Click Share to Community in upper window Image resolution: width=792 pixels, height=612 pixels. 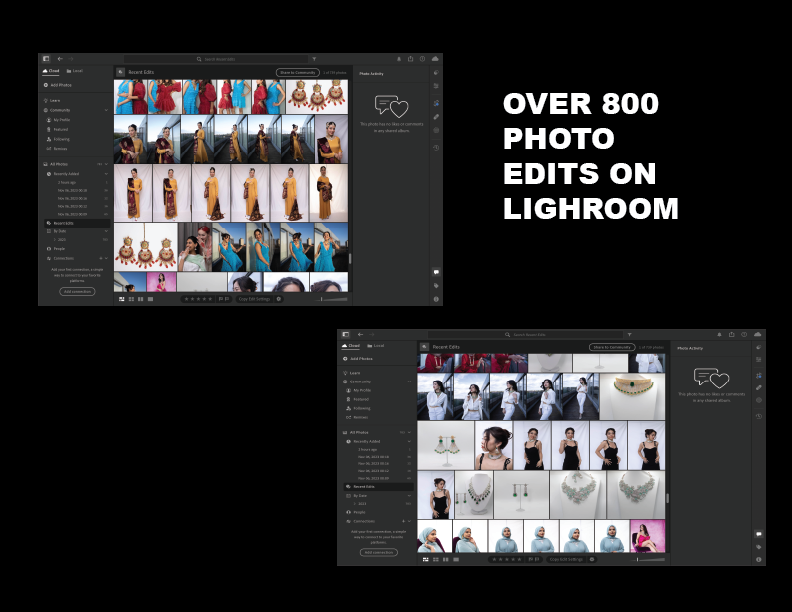coord(298,73)
